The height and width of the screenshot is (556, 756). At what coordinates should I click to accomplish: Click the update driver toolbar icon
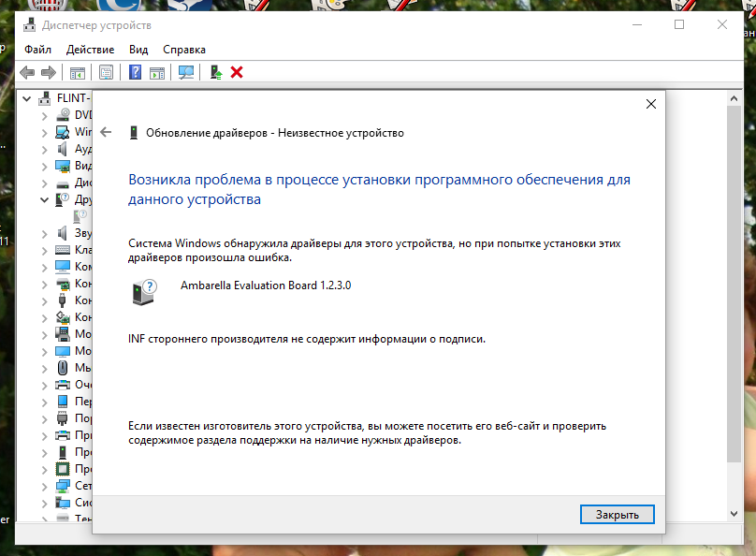point(216,72)
